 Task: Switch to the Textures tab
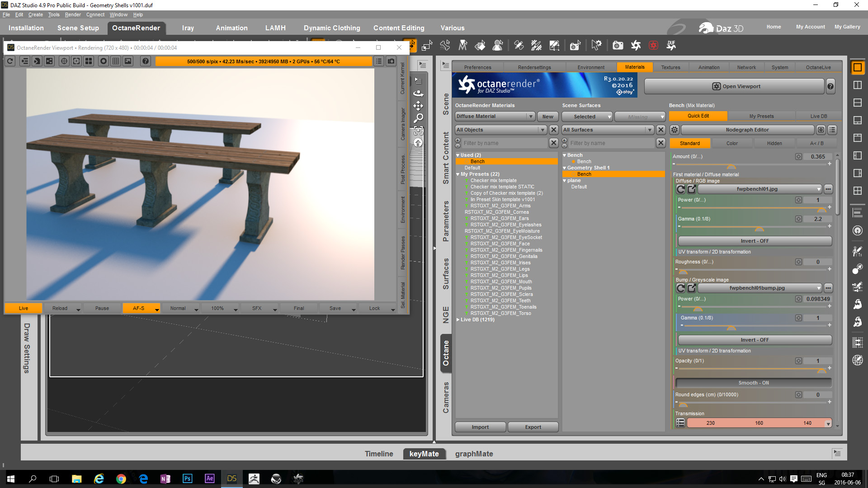click(670, 67)
